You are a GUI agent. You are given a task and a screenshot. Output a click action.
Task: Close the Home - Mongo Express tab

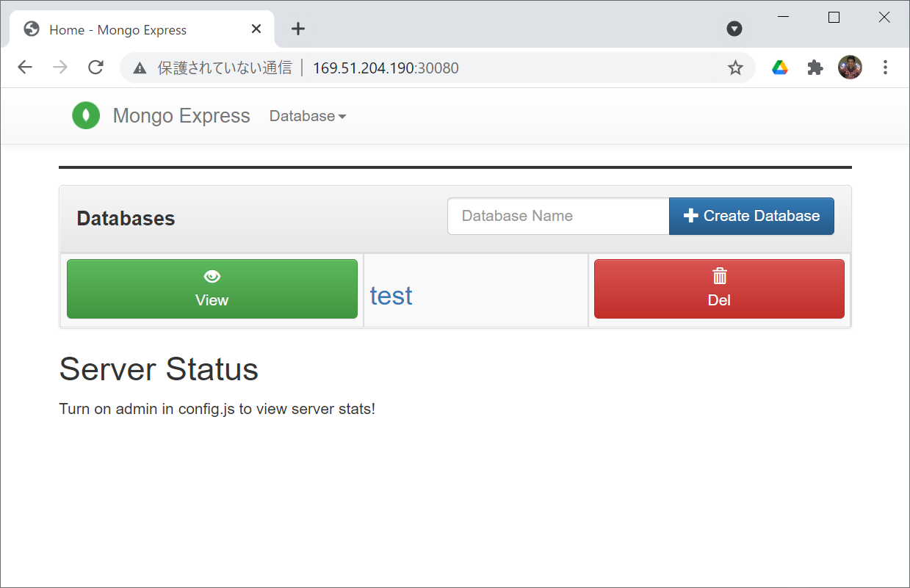[256, 29]
